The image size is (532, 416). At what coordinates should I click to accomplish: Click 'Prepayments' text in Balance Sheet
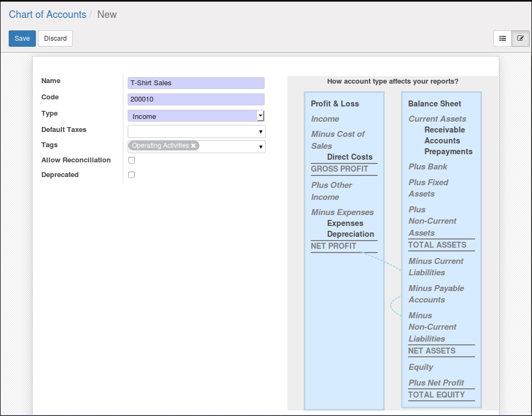pyautogui.click(x=448, y=152)
